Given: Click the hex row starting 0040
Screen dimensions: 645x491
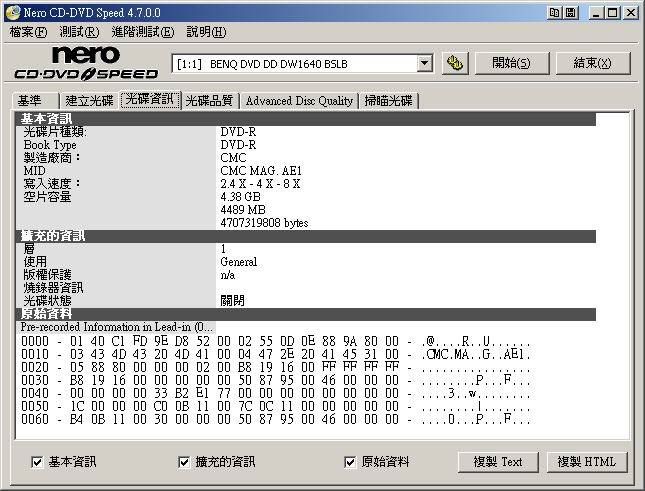Looking at the screenshot, I should tap(276, 393).
